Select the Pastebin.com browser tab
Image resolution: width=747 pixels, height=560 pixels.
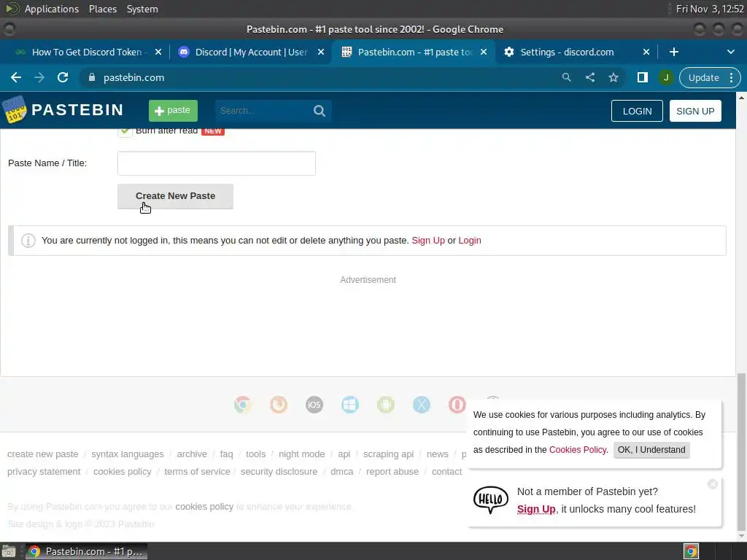(x=414, y=52)
